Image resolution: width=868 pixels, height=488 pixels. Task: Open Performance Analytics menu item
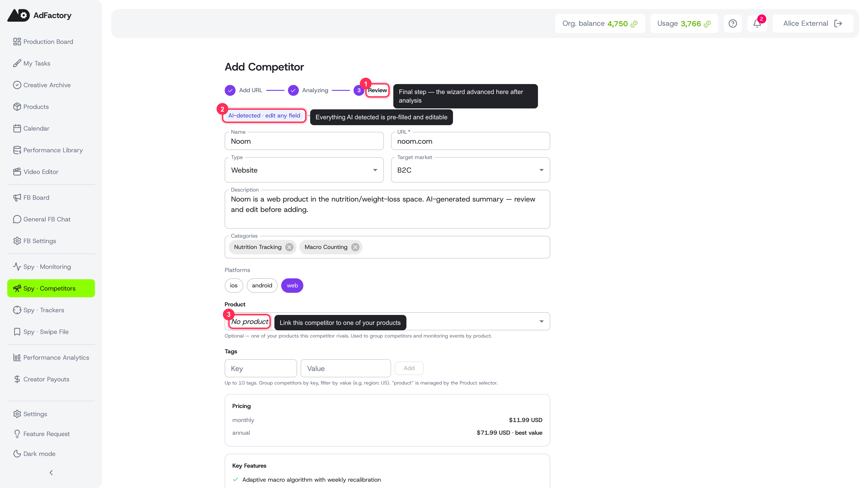(51, 358)
